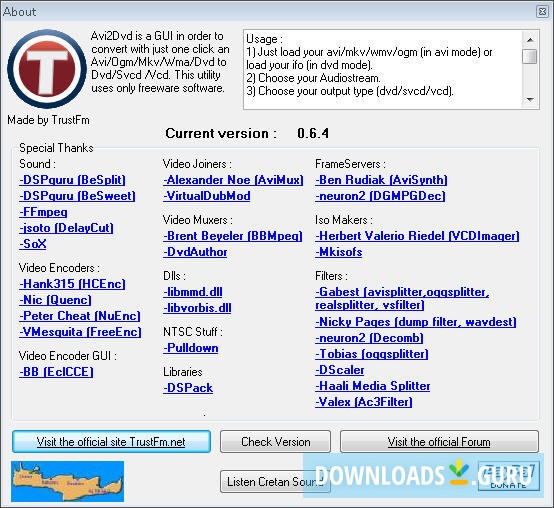Click the 'FrameServers :' heading
The image size is (554, 508).
(350, 164)
